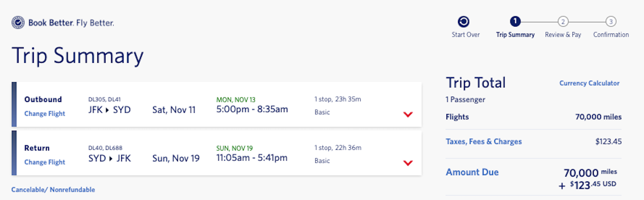Click the SYD to JFK route arrow

point(111,159)
